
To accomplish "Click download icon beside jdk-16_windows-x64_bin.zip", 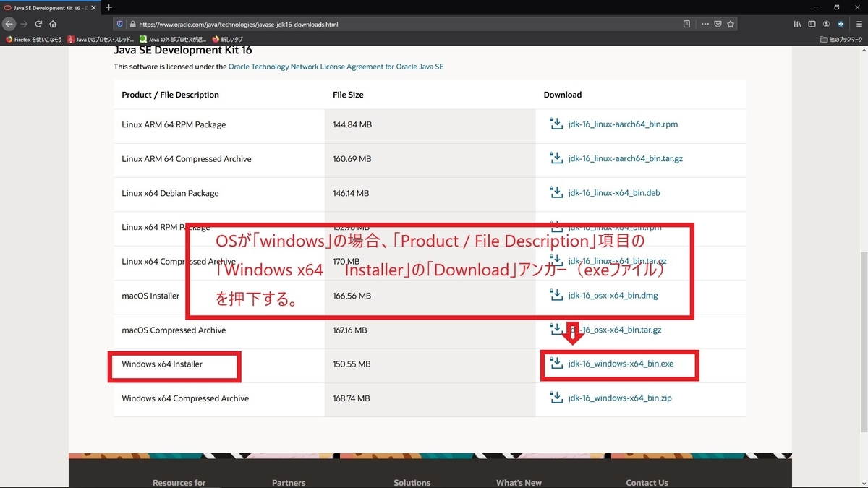I will coord(556,398).
